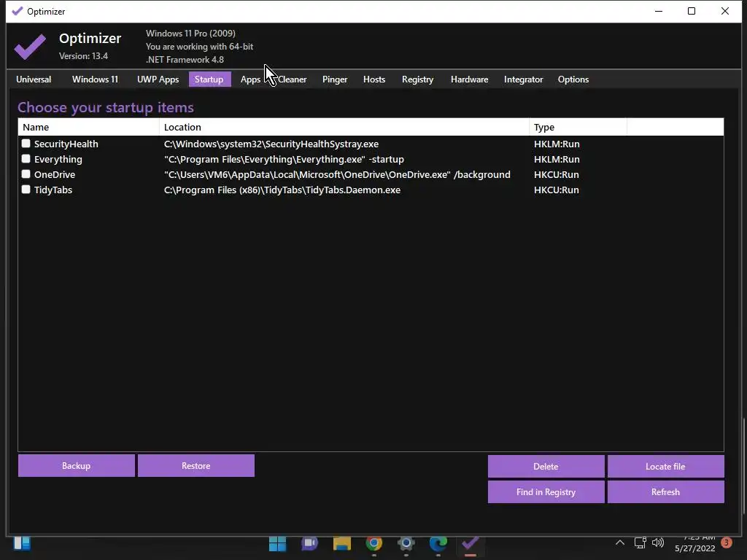Click the '64-bit' system info line
Screen dimensions: 747x560
pyautogui.click(x=200, y=47)
